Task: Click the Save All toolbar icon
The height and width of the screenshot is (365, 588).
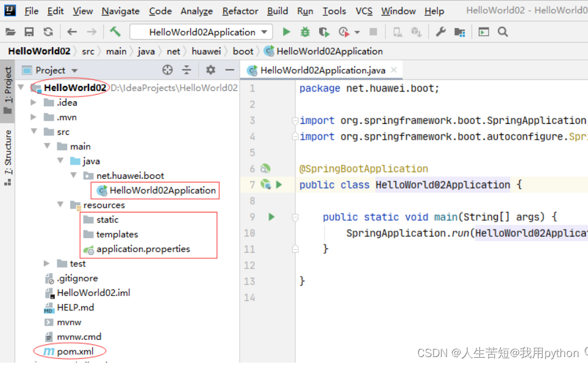Action: coord(29,32)
